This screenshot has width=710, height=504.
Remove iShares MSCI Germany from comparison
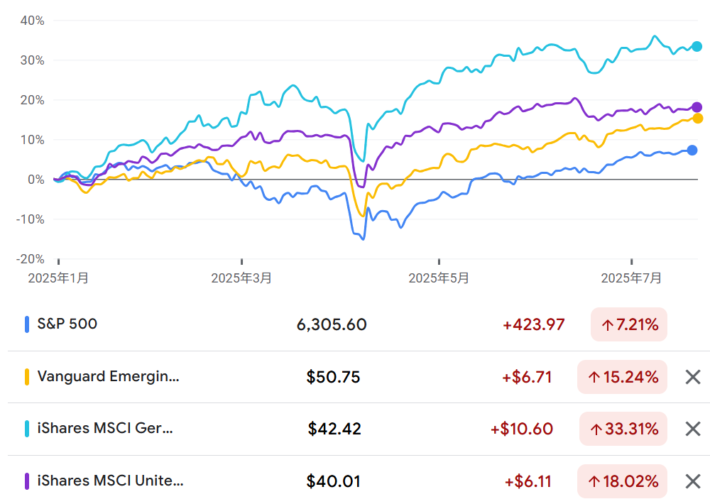tap(692, 429)
